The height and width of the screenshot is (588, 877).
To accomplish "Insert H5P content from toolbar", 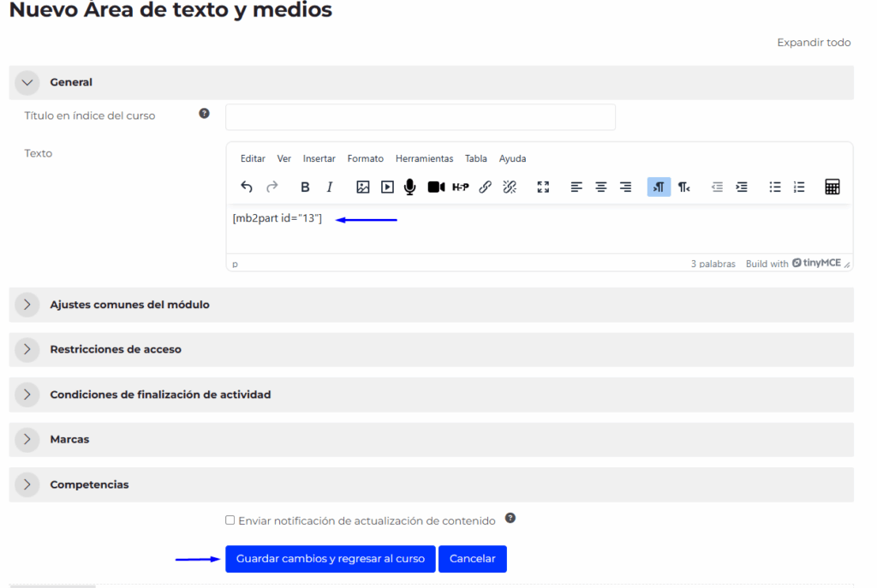I will (x=461, y=187).
